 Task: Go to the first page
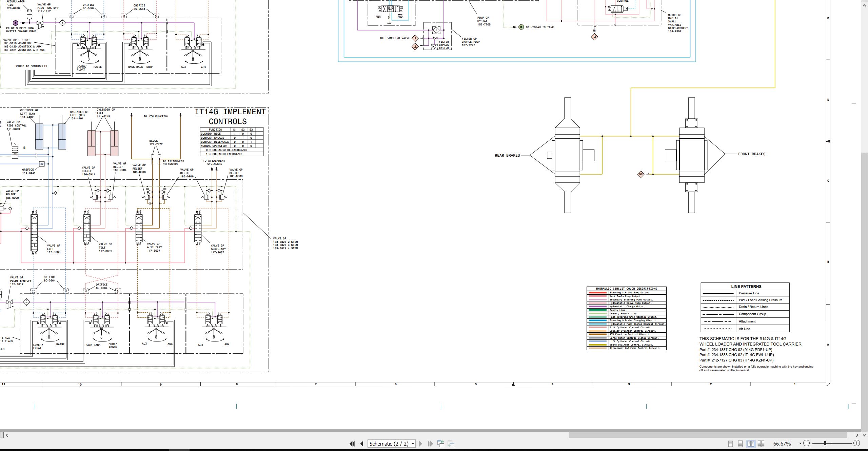tap(352, 444)
